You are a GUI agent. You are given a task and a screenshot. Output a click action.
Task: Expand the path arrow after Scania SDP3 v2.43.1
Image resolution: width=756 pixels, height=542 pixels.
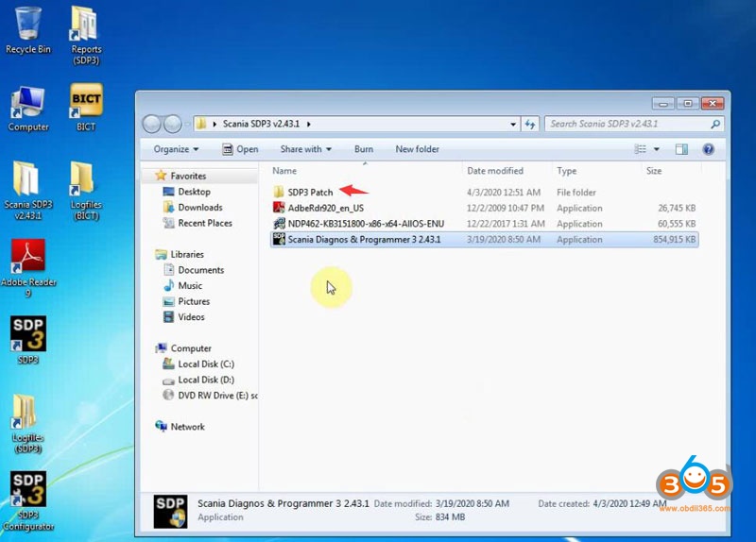tap(309, 124)
